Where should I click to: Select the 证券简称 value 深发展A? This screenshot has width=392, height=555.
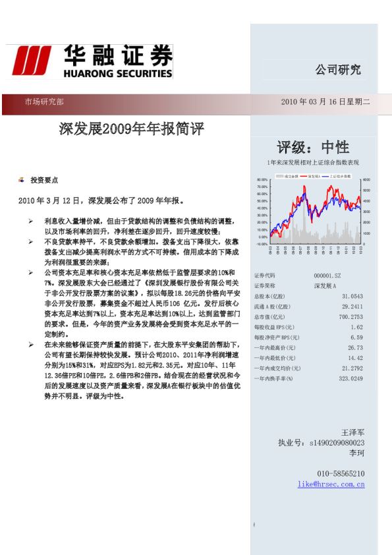point(325,286)
